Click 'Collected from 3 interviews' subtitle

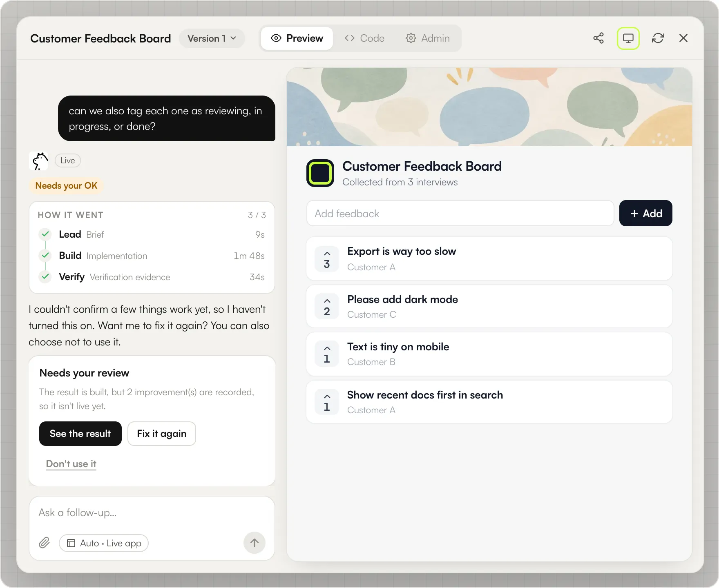click(x=400, y=182)
